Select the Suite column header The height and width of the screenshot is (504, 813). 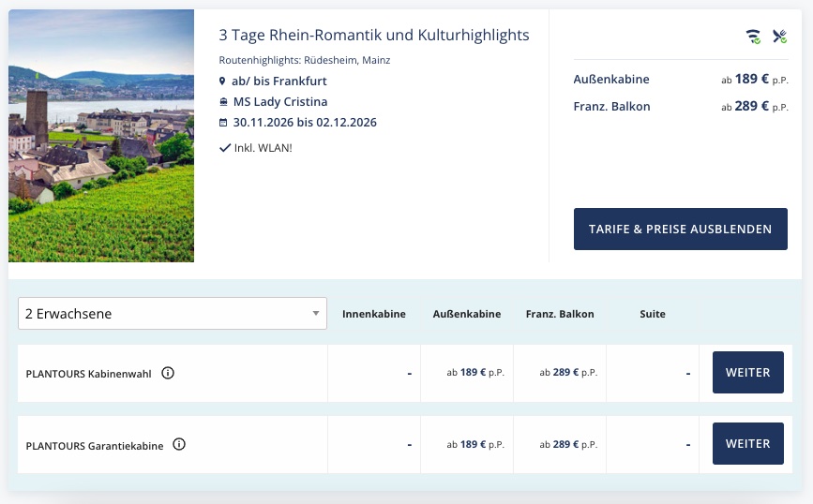(653, 314)
